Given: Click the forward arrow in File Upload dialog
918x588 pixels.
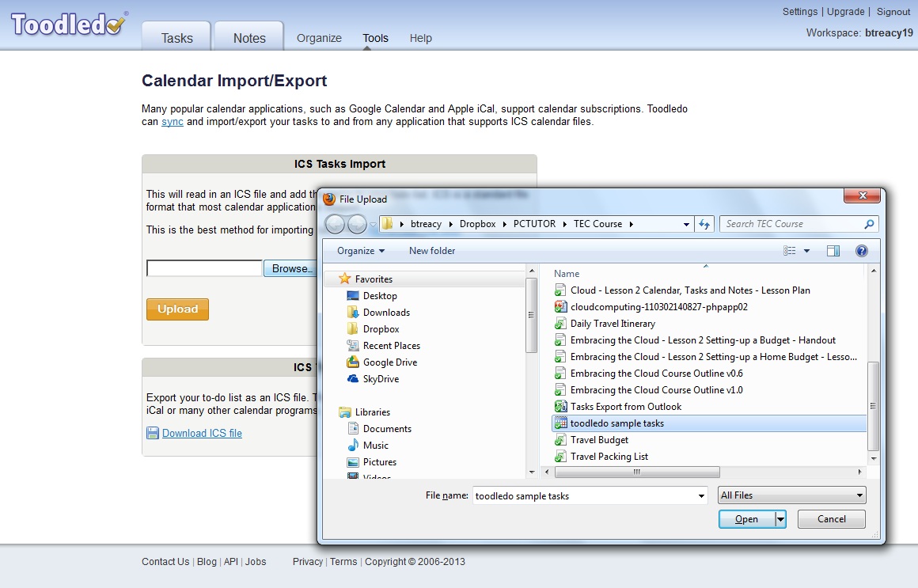Looking at the screenshot, I should click(x=357, y=224).
